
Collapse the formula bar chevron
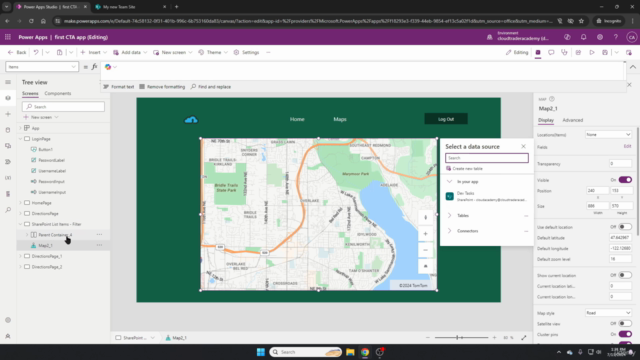click(633, 67)
